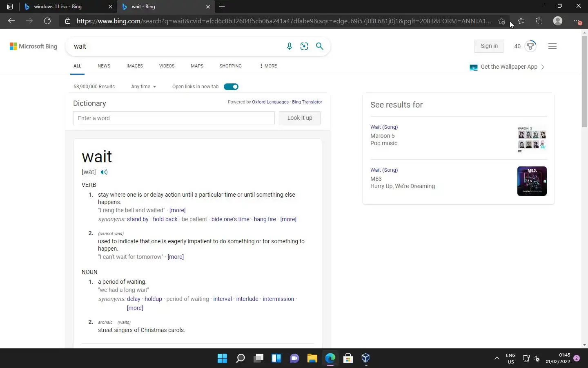Screen dimensions: 588x368
Task: Switch to the IMAGES tab
Action: [135, 66]
